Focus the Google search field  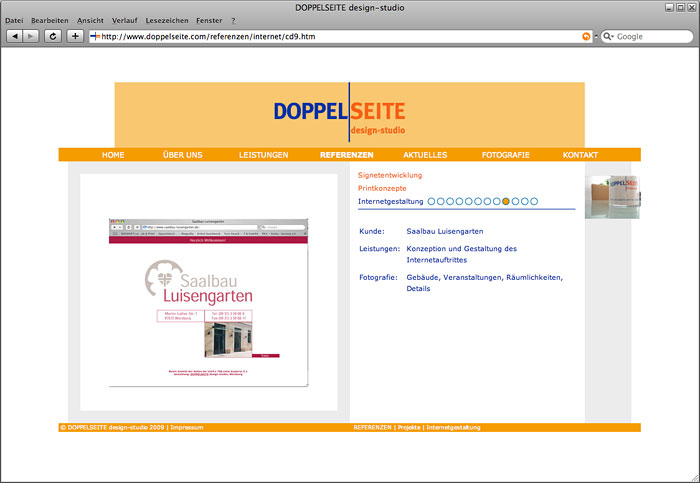[x=647, y=37]
